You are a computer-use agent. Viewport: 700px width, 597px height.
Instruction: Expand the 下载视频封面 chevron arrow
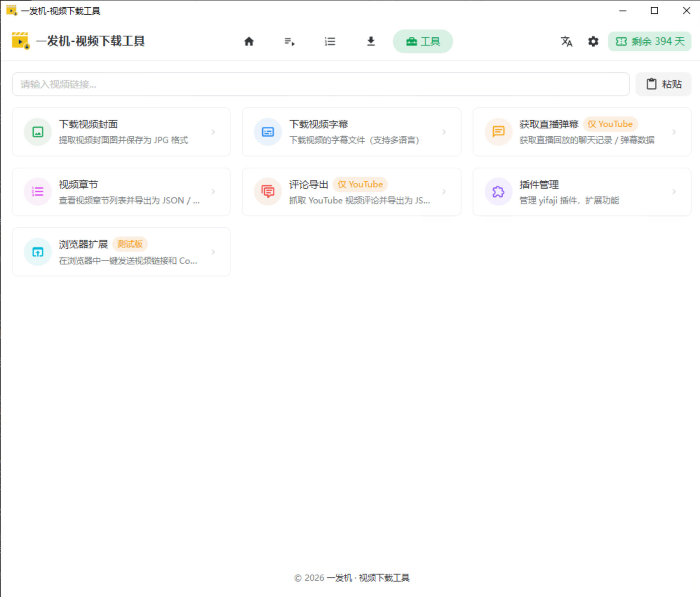pos(213,132)
